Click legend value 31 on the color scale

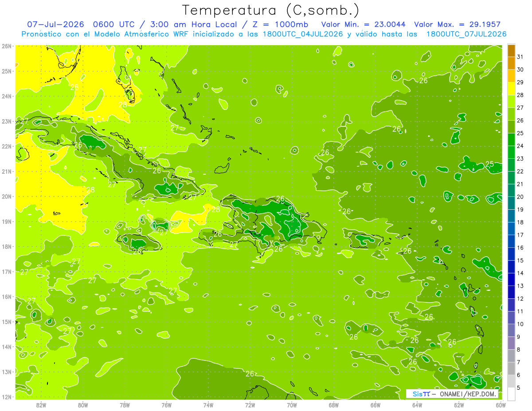click(520, 56)
